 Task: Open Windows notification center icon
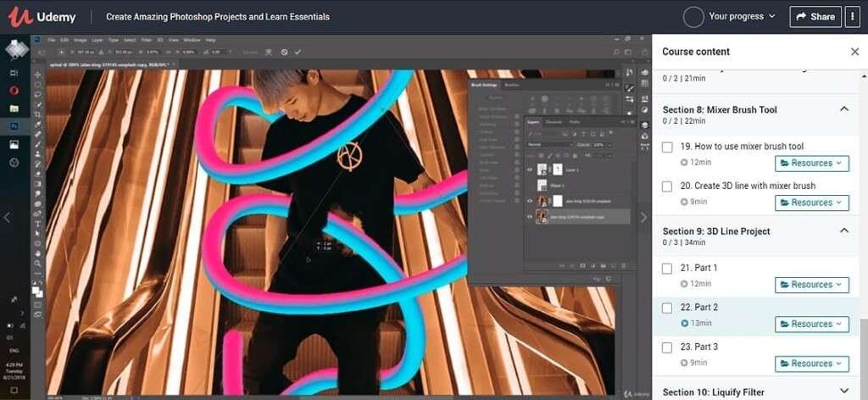(14, 390)
